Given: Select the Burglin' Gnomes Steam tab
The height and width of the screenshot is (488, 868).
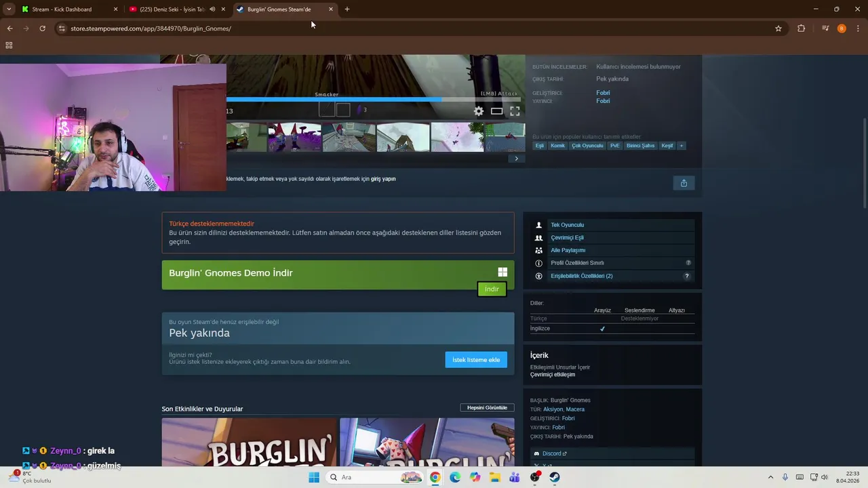Looking at the screenshot, I should click(285, 9).
